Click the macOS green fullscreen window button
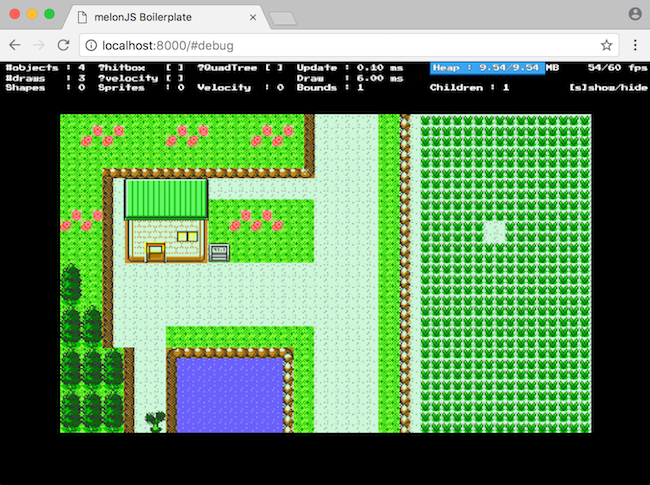The width and height of the screenshot is (650, 485). [49, 14]
